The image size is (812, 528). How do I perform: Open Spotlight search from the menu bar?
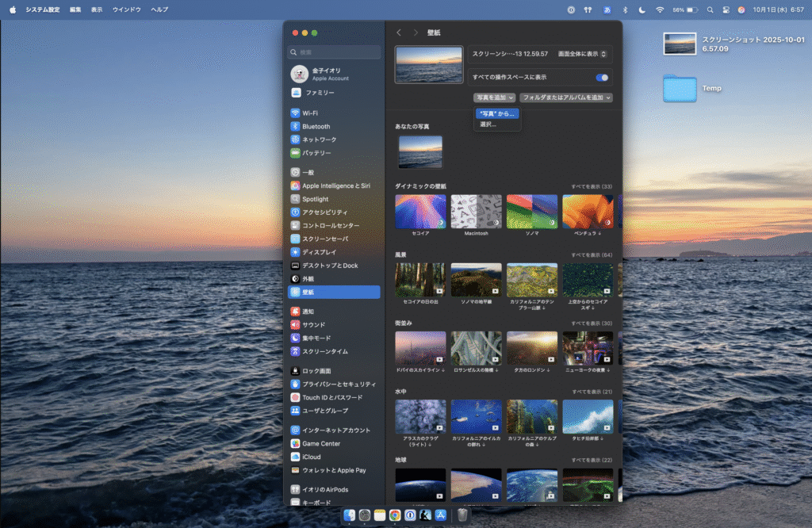tap(710, 10)
